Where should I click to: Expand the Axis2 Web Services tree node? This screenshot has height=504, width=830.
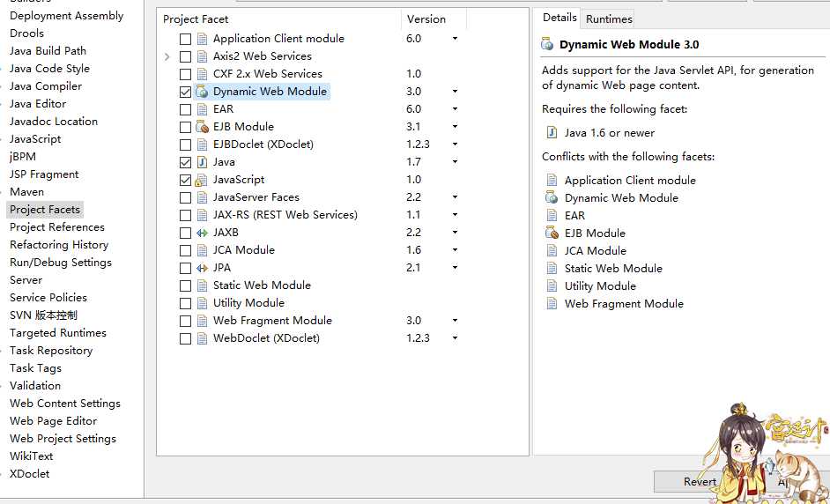167,56
